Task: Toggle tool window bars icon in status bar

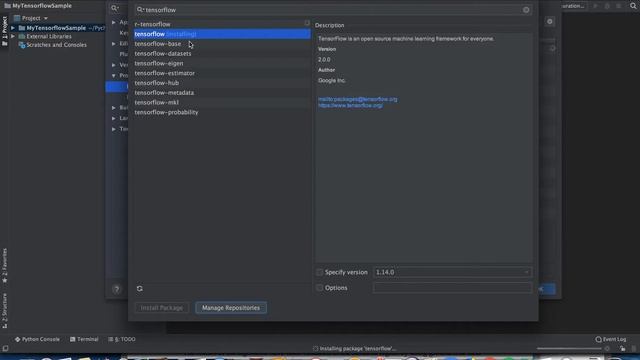Action: (x=5, y=349)
